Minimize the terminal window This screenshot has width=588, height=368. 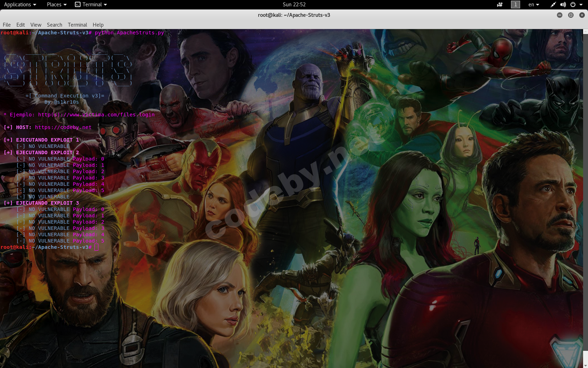click(560, 15)
